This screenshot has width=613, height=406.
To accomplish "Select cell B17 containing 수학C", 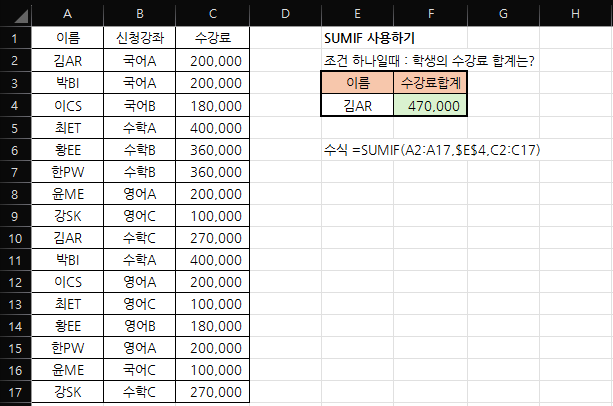I will click(x=140, y=392).
